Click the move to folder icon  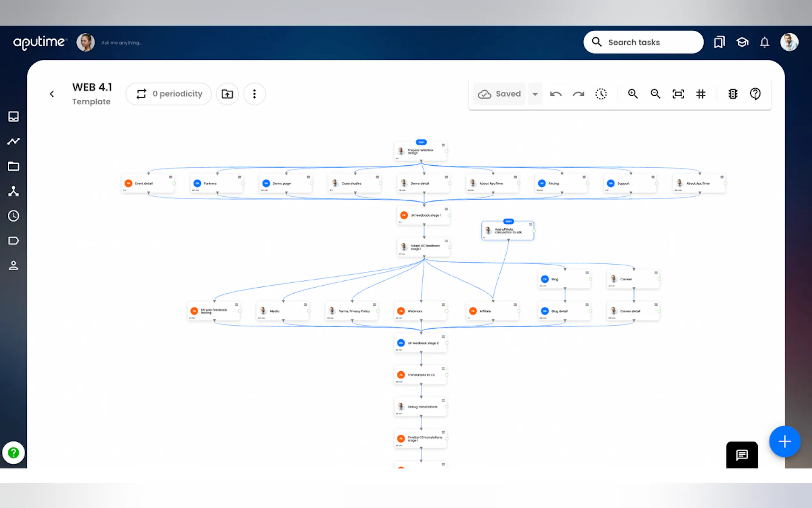(227, 94)
